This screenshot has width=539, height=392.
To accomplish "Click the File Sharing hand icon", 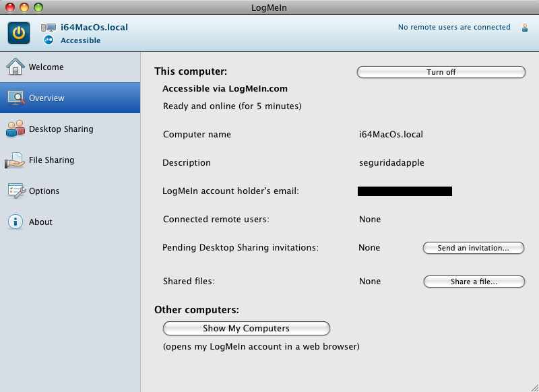I will click(x=15, y=160).
